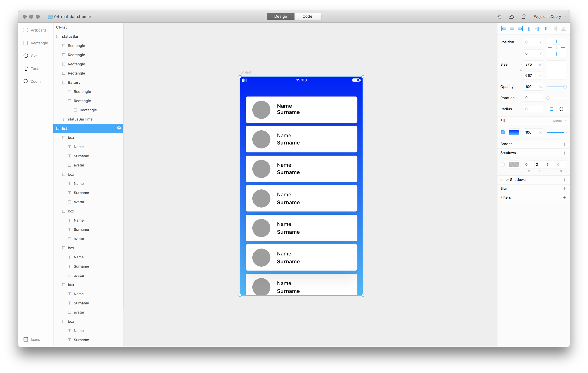Click the import device icon in title bar
The image size is (588, 373).
coord(499,17)
